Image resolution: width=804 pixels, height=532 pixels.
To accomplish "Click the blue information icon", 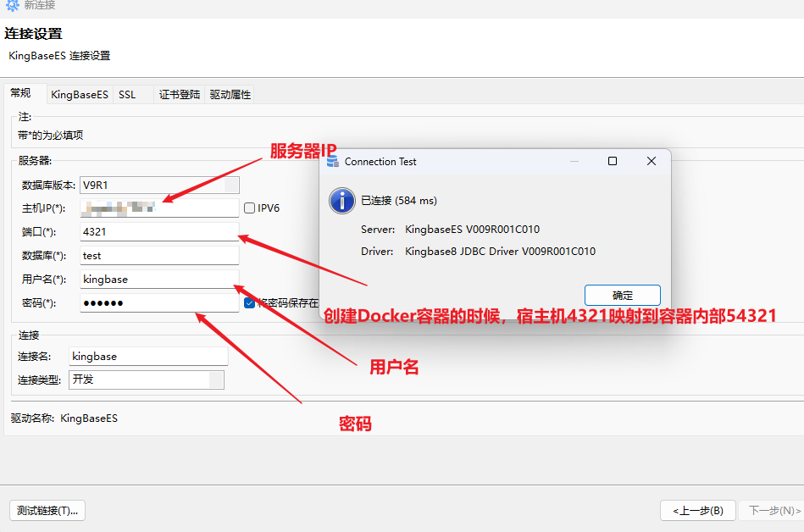I will 342,201.
